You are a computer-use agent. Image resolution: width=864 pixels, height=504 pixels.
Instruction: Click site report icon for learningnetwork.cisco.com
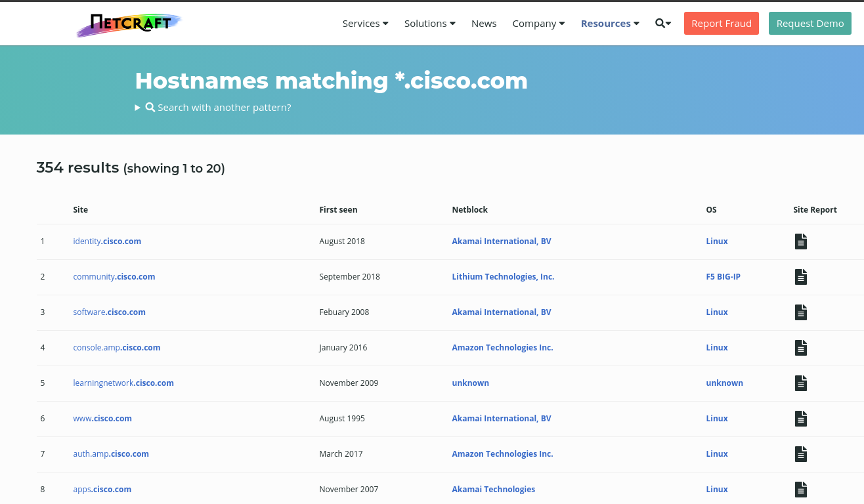click(800, 383)
